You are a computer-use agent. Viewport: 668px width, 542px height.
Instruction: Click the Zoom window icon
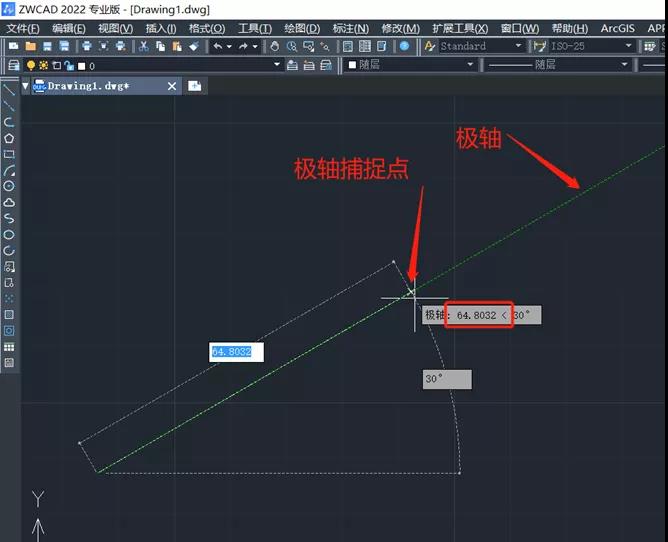pos(308,46)
